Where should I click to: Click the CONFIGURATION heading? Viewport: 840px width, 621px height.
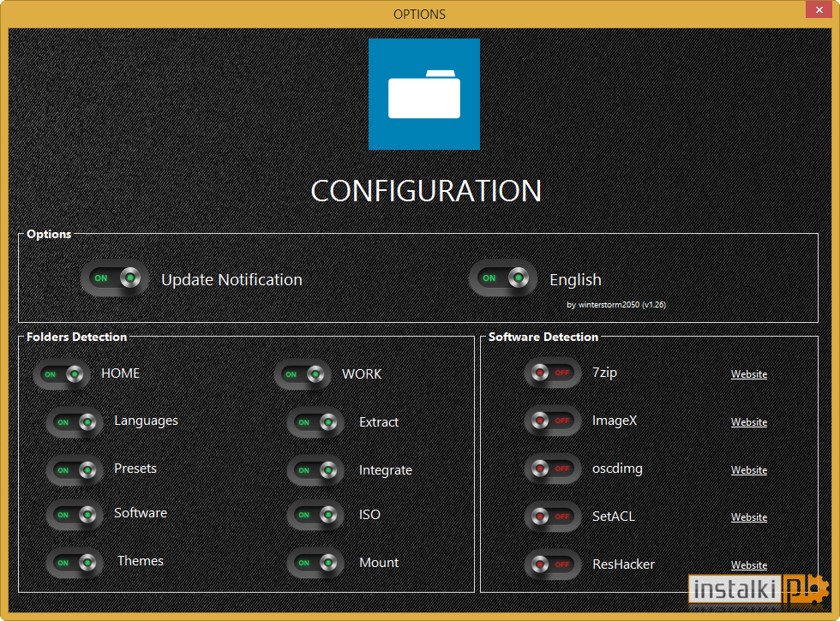(426, 191)
